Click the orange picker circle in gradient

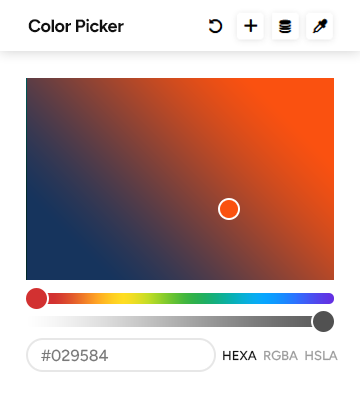(229, 209)
